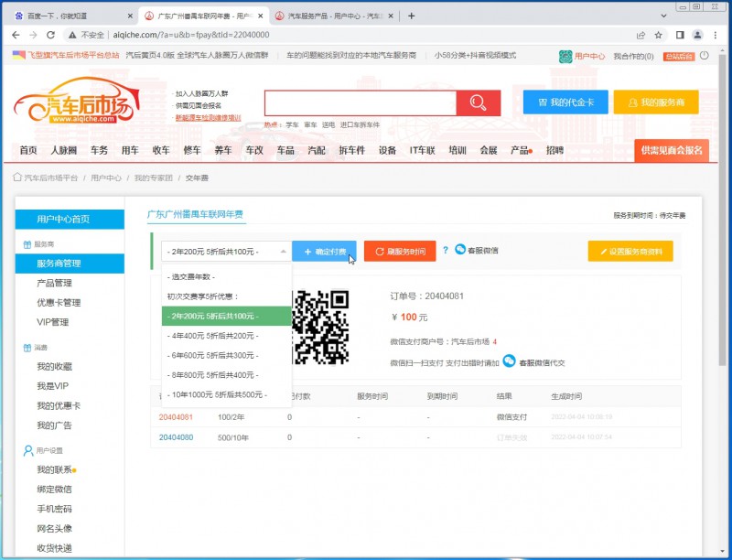Select option 2年200元 5折后共100元
Viewport: 732px width, 560px height.
coord(226,316)
